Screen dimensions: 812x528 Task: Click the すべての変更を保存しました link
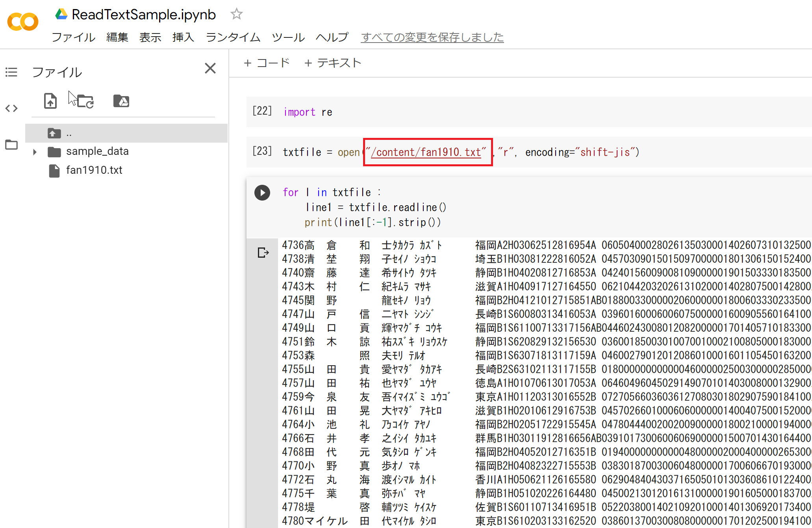click(x=432, y=37)
